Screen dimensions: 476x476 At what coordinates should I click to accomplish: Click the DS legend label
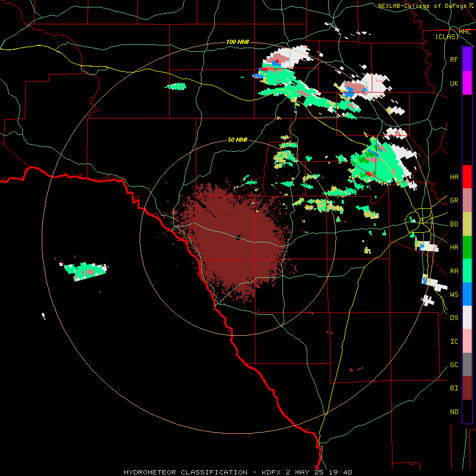(x=454, y=318)
